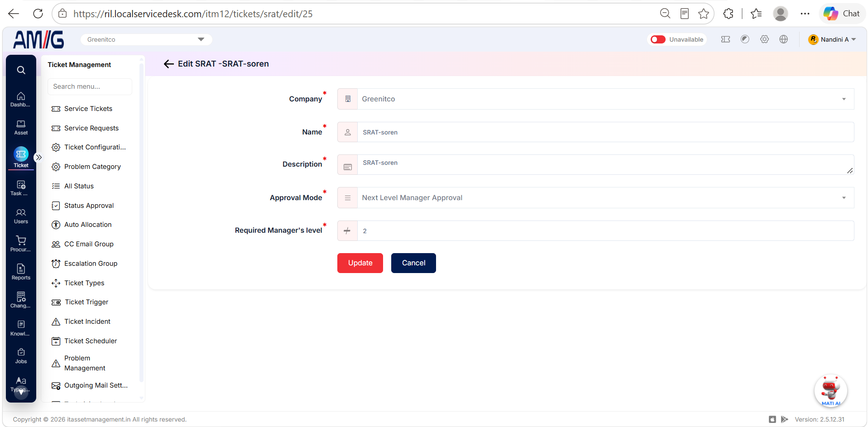This screenshot has height=427, width=868.
Task: Go to Dashboard in the left rail
Action: pyautogui.click(x=21, y=99)
